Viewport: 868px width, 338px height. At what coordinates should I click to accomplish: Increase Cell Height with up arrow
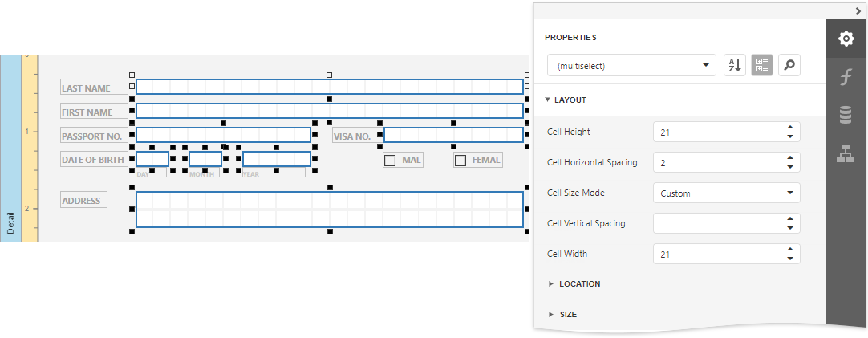[790, 127]
